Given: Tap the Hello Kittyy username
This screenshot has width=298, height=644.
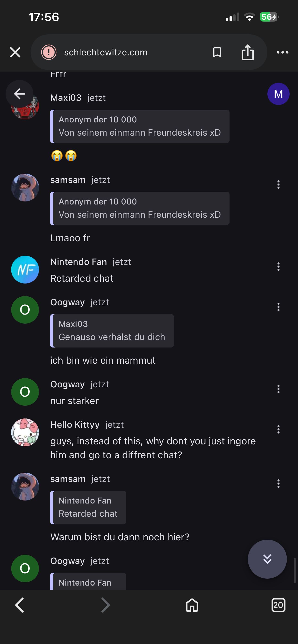Looking at the screenshot, I should pyautogui.click(x=75, y=425).
